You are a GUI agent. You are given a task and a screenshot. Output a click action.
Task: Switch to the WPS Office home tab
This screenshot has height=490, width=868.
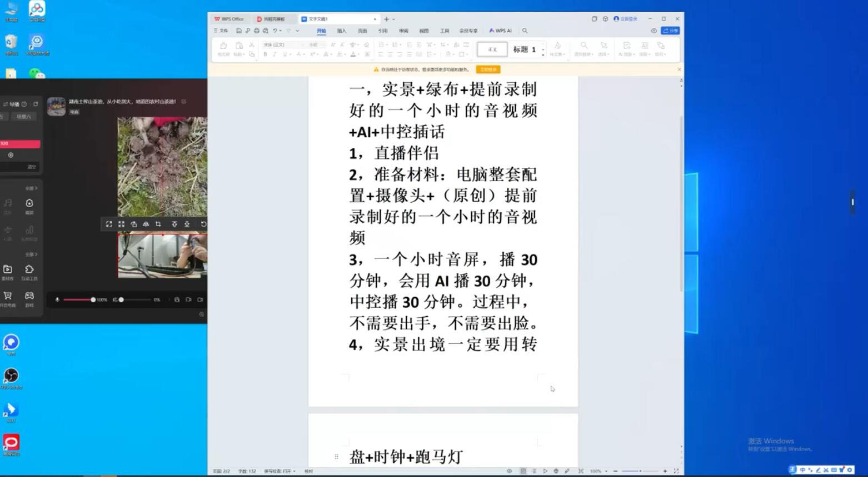point(230,19)
